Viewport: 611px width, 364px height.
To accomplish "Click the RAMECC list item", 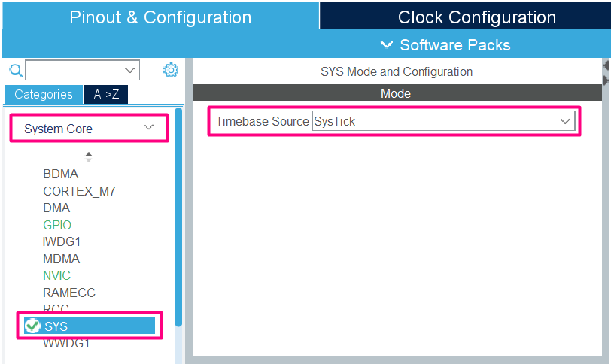I will coord(68,293).
